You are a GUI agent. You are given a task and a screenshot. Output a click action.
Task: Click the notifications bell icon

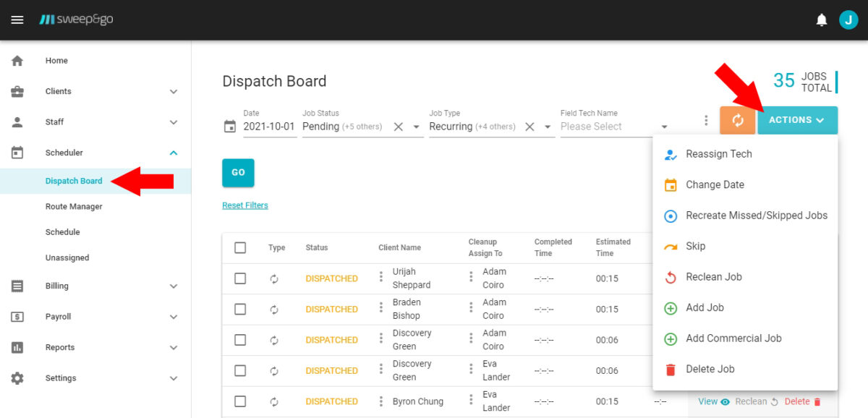(x=822, y=20)
